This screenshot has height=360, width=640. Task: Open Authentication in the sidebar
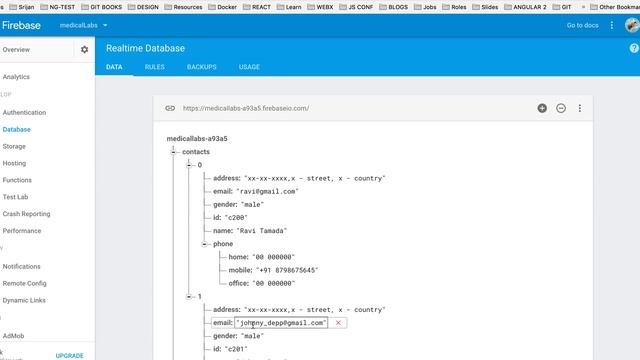[24, 112]
